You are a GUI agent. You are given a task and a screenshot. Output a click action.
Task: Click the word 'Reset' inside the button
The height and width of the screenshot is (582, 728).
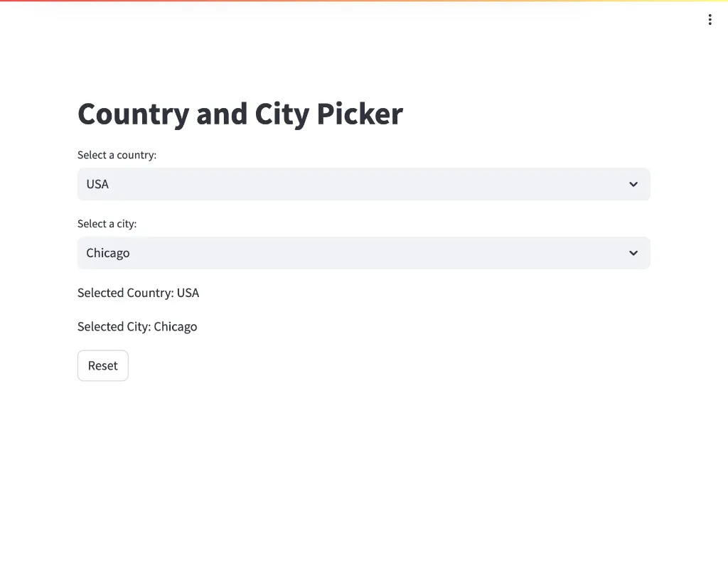(103, 366)
